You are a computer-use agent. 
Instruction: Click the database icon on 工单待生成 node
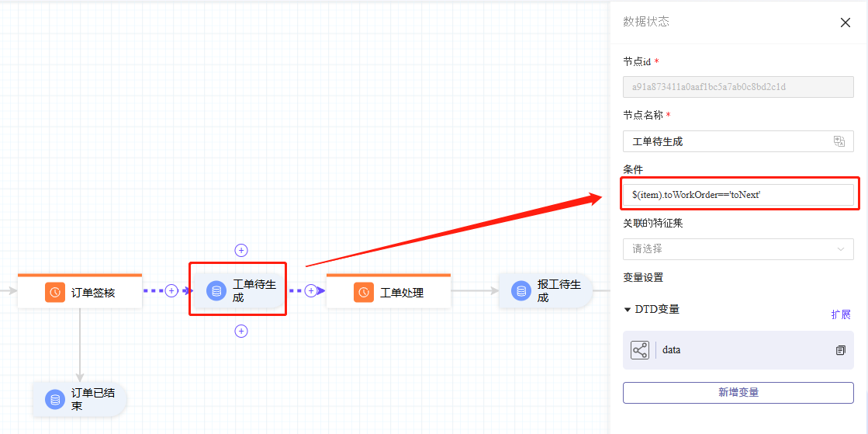click(x=216, y=290)
